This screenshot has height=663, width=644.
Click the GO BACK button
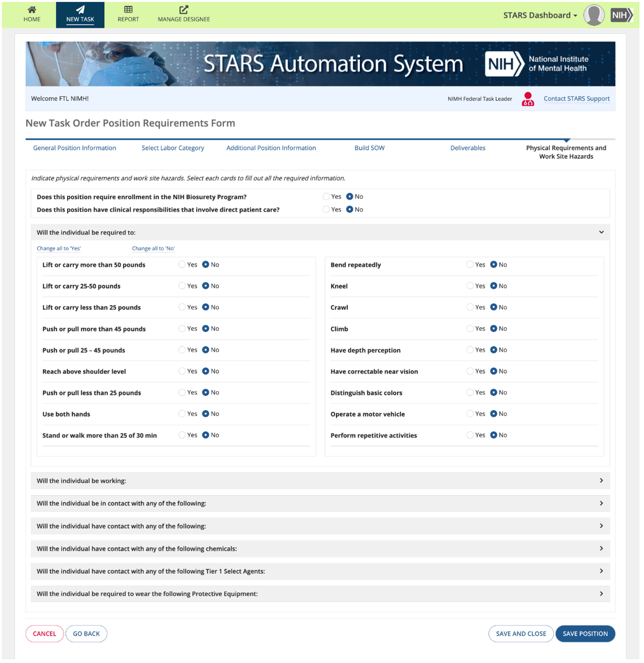click(x=86, y=634)
